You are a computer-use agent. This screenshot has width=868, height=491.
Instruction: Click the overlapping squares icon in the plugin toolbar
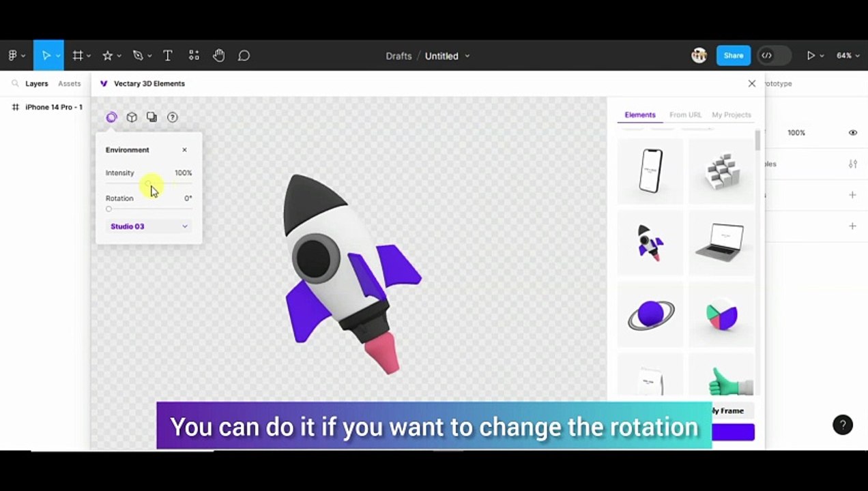[151, 117]
